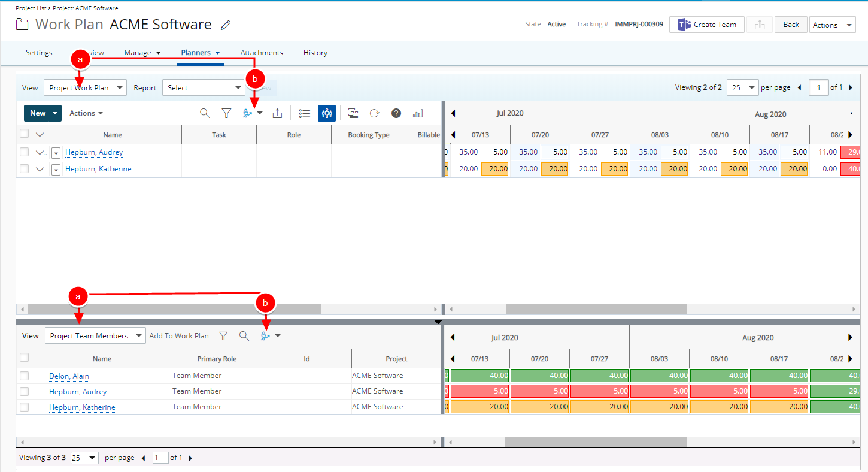Open help with the question mark icon
This screenshot has height=472, width=868.
[396, 113]
